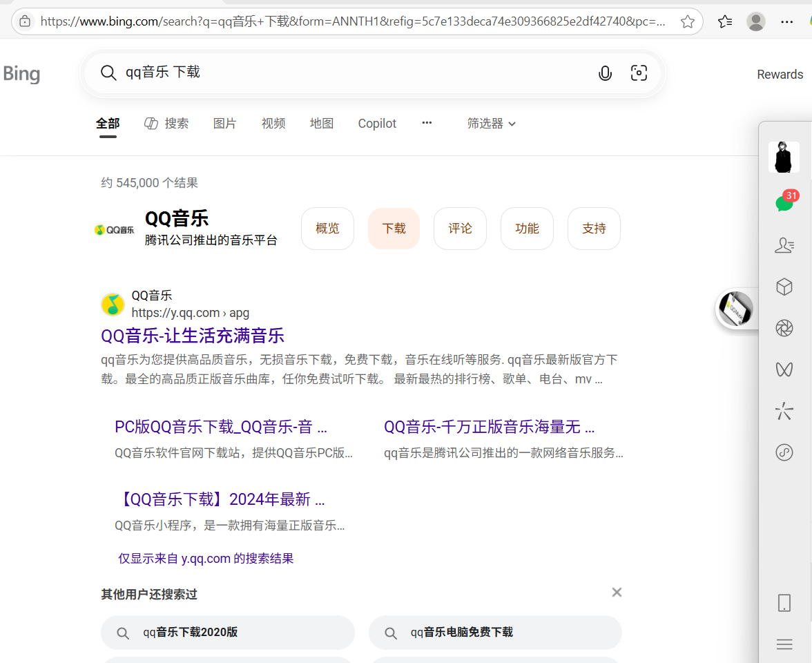This screenshot has width=812, height=663.
Task: Click the floating round thumbnail at sidebar edge
Action: tap(735, 309)
